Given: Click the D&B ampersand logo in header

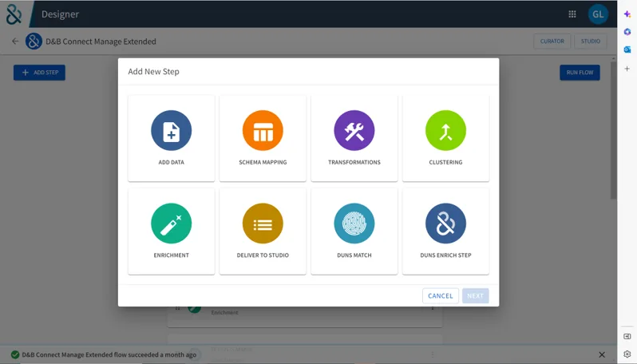Looking at the screenshot, I should (x=14, y=14).
